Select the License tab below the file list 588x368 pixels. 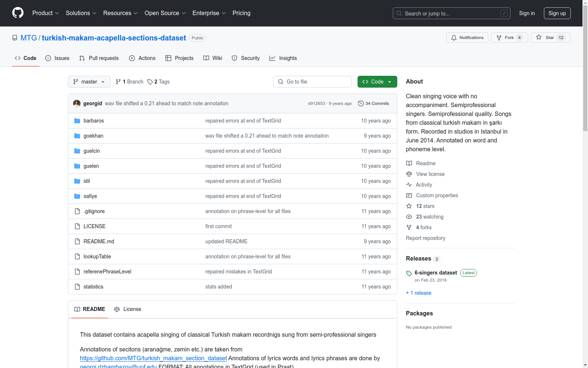point(128,309)
